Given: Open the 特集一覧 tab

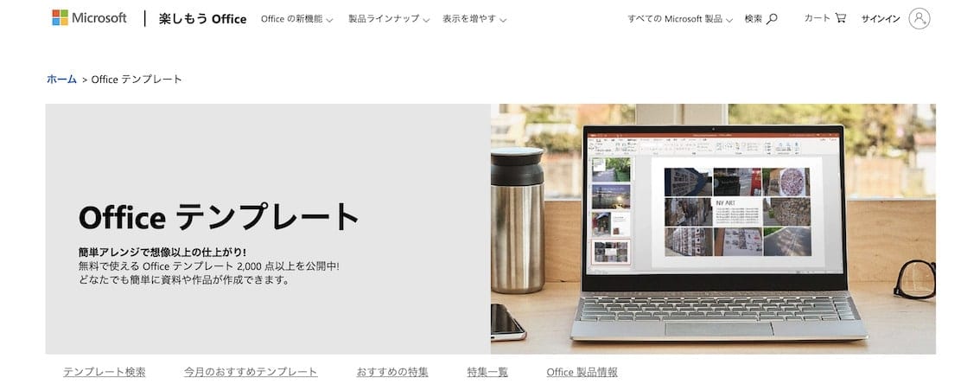Looking at the screenshot, I should tap(487, 372).
